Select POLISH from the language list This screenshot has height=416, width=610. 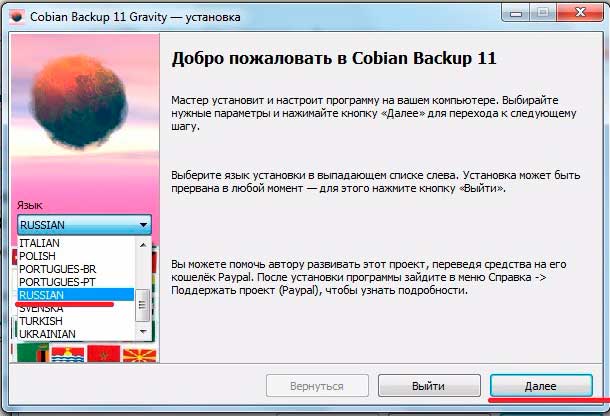(x=76, y=256)
